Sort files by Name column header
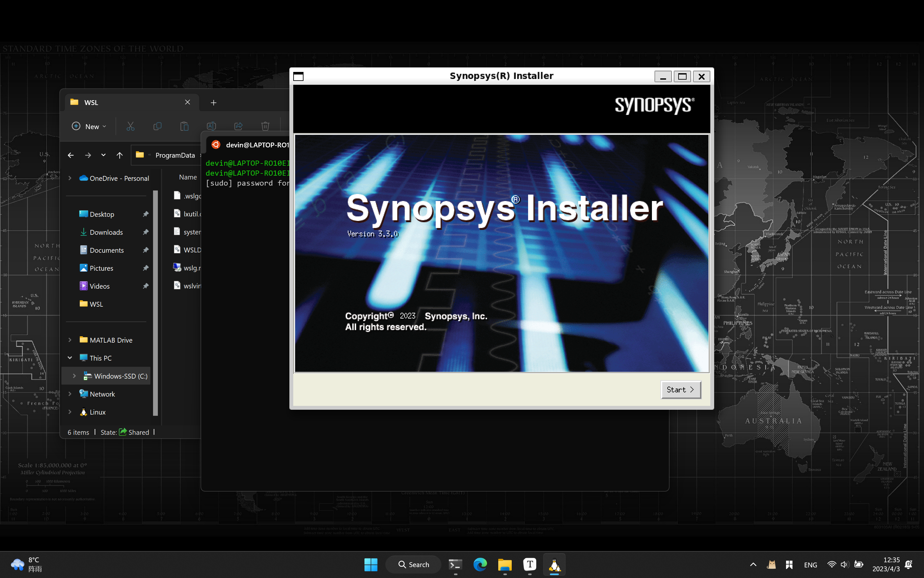The height and width of the screenshot is (578, 924). click(x=188, y=177)
